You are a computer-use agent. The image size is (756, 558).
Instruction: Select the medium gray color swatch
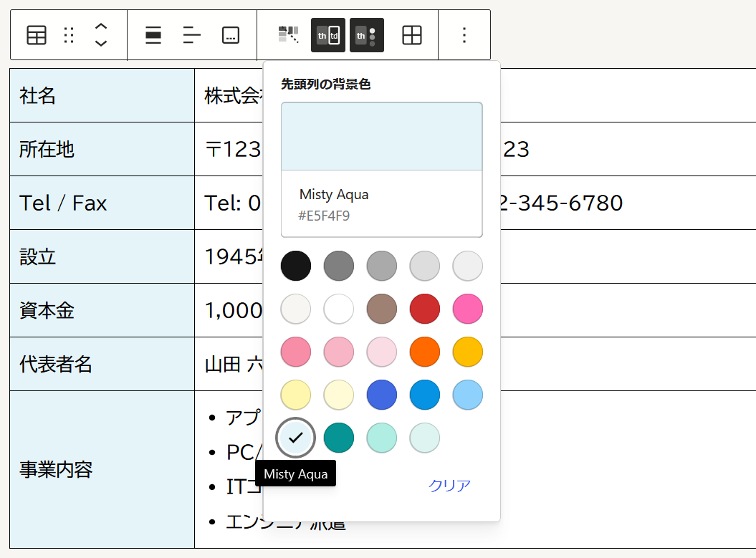click(381, 266)
